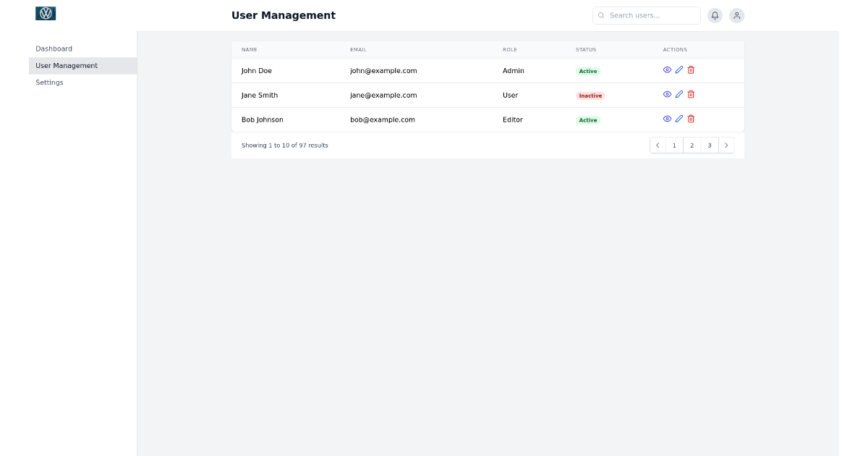
Task: Click the VW logo
Action: click(x=45, y=12)
